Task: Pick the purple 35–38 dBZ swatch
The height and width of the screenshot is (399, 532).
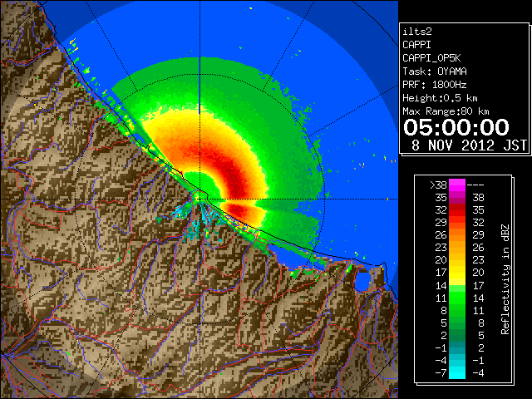Action: (457, 198)
